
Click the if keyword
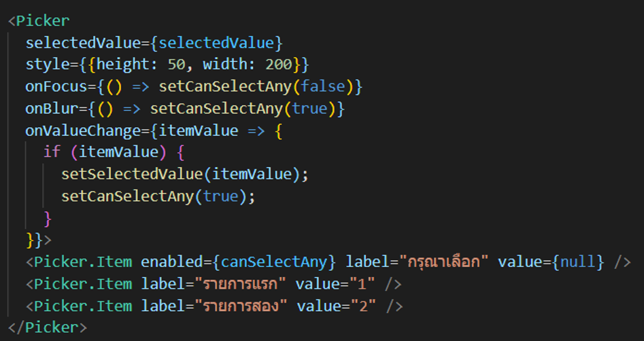coord(52,152)
